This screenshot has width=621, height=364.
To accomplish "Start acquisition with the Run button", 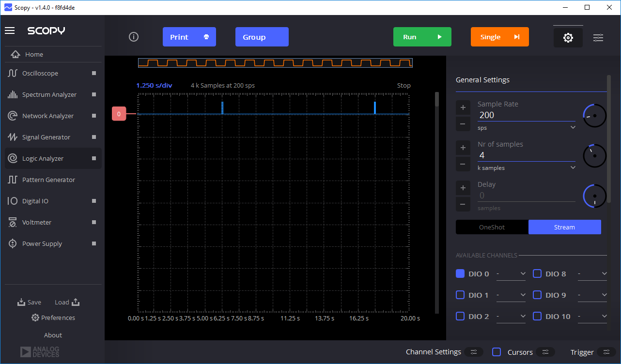I will pos(422,37).
